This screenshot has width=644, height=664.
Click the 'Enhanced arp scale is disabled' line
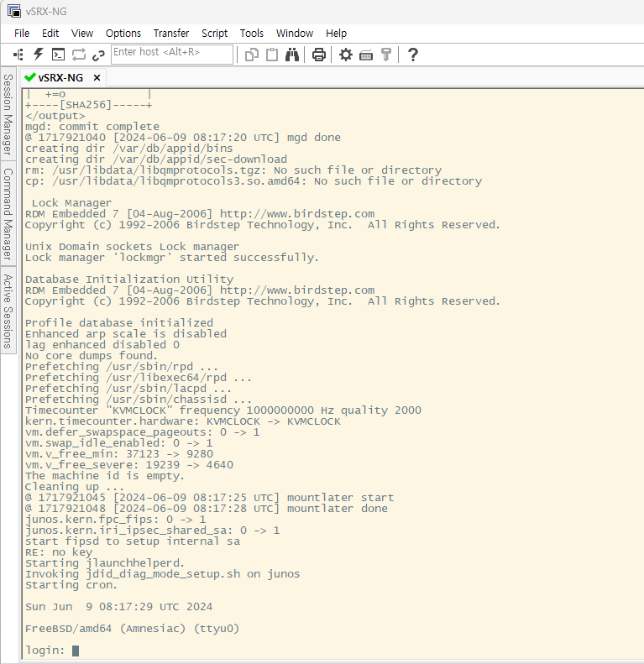(x=126, y=334)
